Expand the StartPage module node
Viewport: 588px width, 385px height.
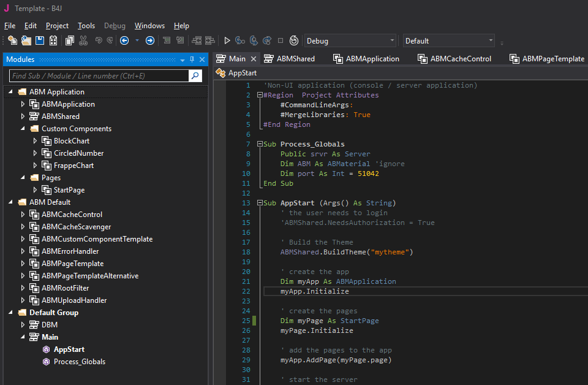[35, 190]
